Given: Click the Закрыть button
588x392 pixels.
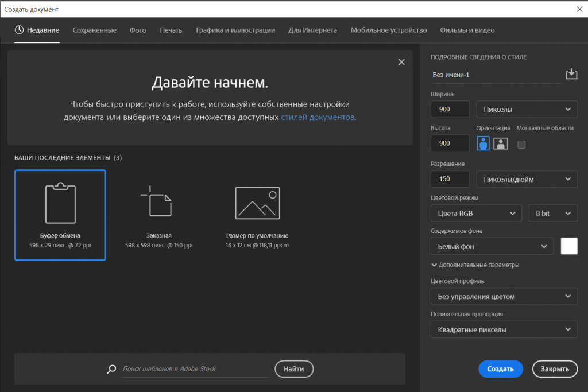Looking at the screenshot, I should (x=555, y=369).
